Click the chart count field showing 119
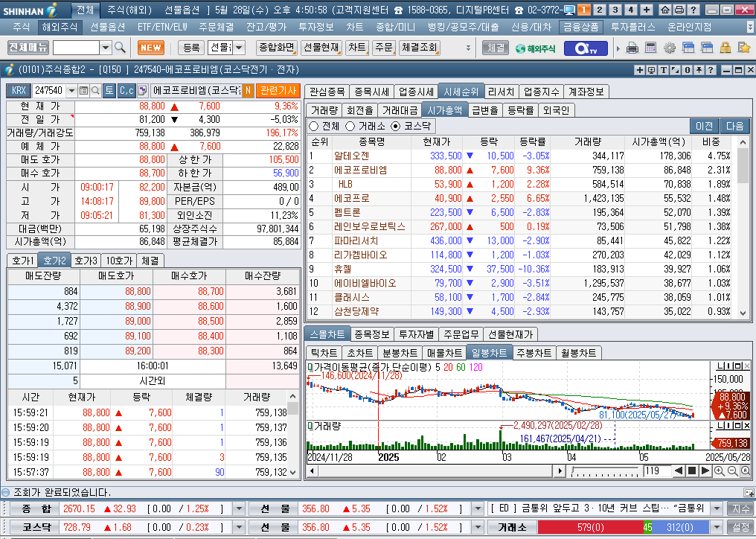The height and width of the screenshot is (539, 756). 656,471
